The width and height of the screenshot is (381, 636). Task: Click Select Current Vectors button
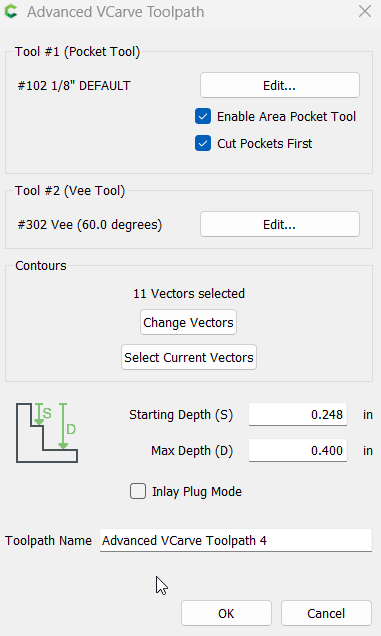189,357
